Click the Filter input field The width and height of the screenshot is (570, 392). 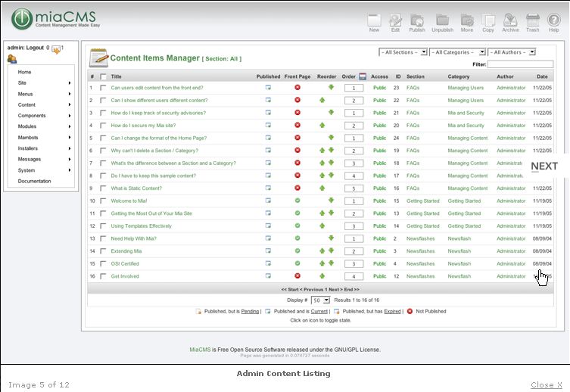[520, 64]
